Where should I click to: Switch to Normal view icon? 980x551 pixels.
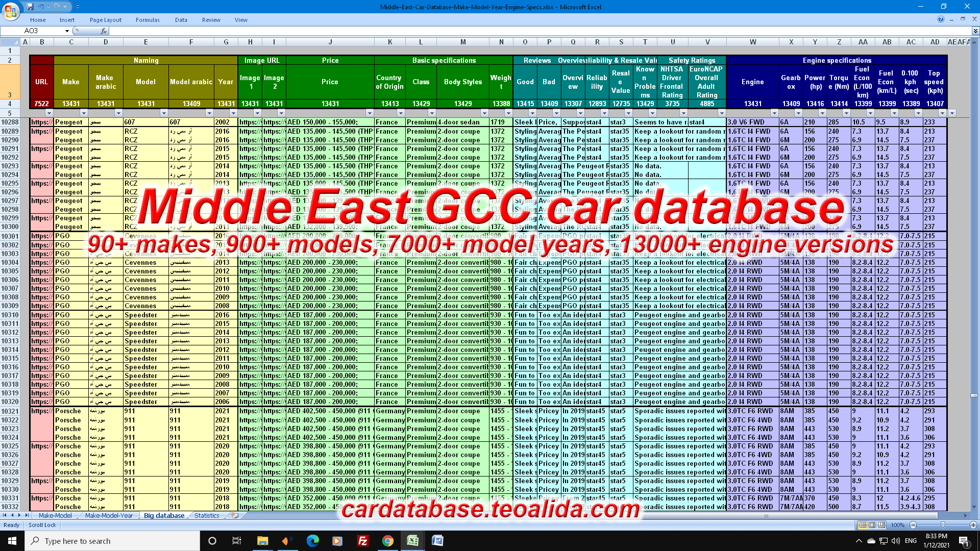click(863, 525)
